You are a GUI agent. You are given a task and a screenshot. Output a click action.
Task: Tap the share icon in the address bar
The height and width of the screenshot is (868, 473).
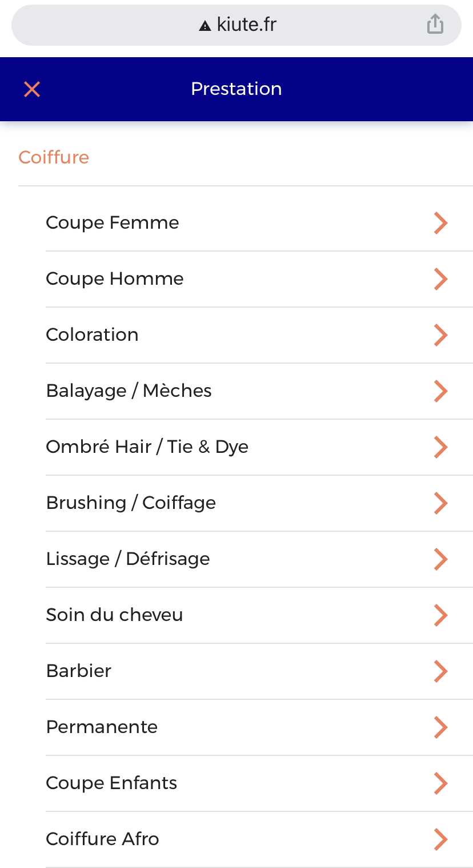(x=435, y=25)
